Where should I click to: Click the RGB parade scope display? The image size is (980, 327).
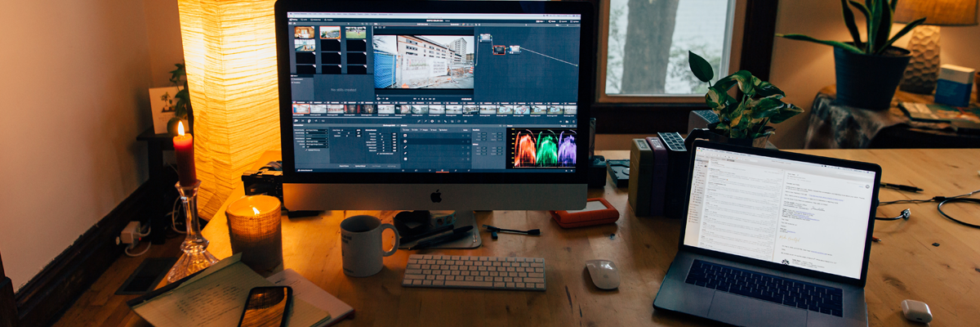543,149
